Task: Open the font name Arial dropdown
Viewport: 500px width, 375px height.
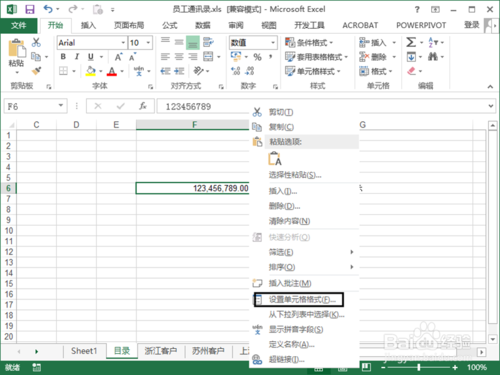Action: [x=123, y=43]
